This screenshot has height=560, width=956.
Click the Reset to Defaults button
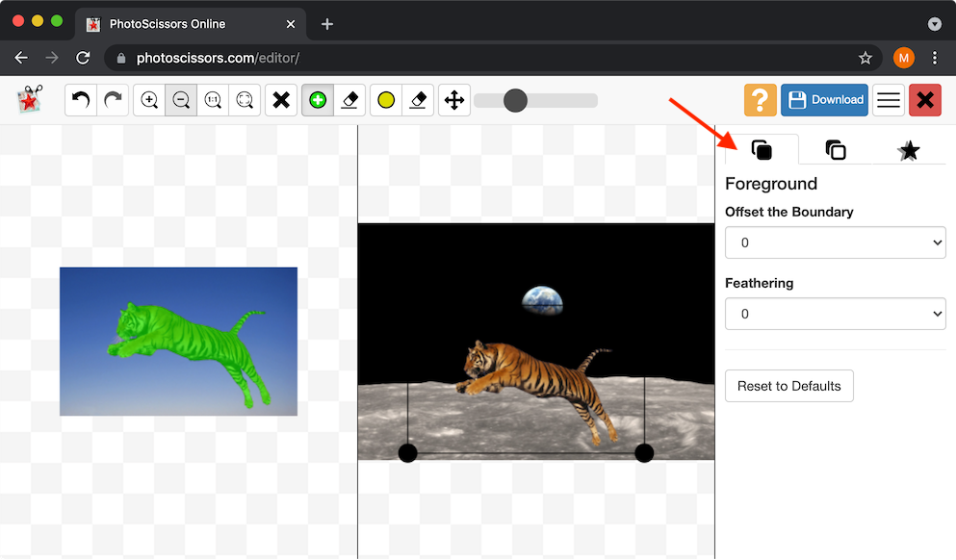[x=788, y=386]
